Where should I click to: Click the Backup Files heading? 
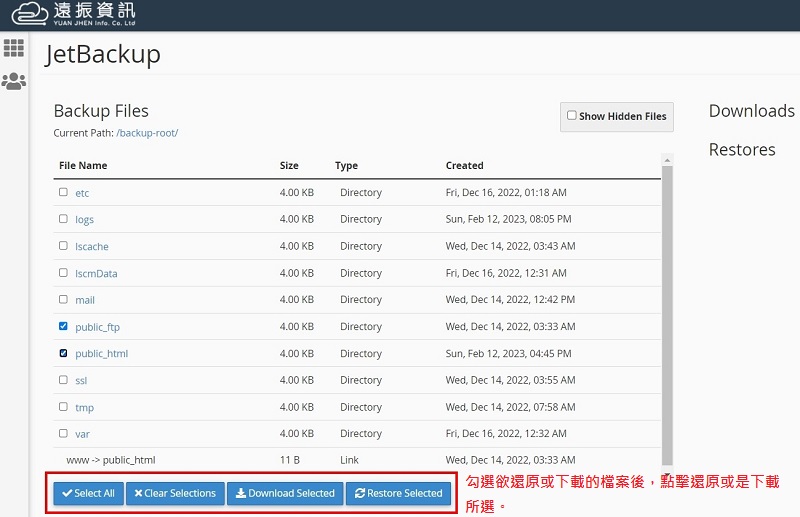[101, 111]
